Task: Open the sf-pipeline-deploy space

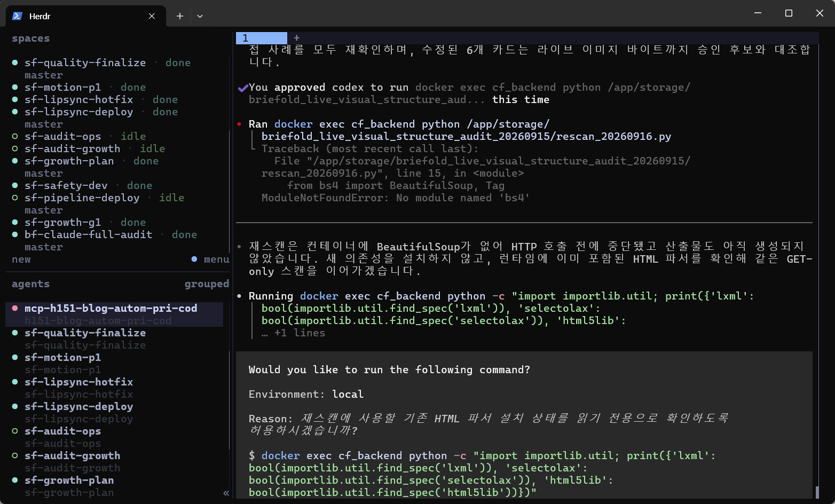Action: (x=82, y=198)
